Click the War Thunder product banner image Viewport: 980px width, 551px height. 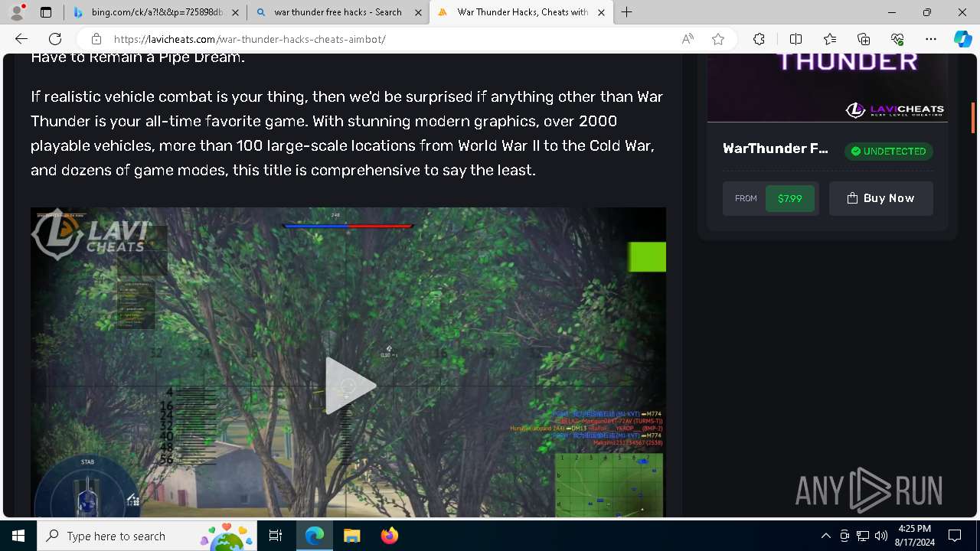click(x=827, y=87)
